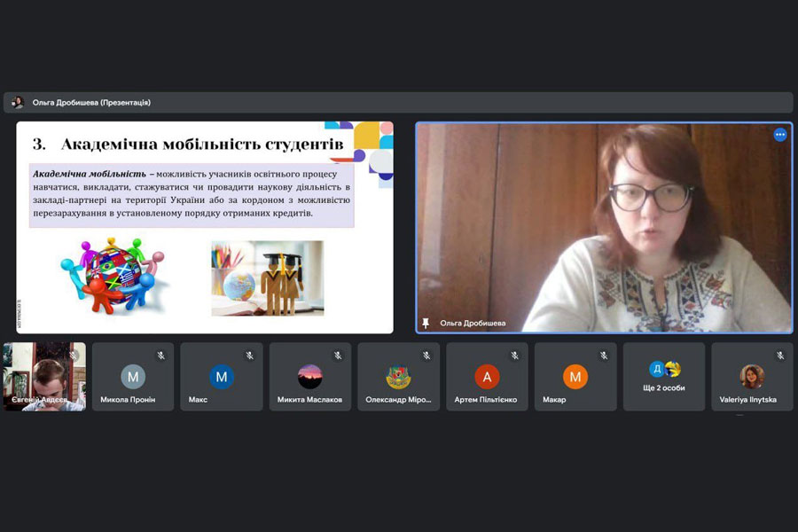Click the muted mic icon on Євгеній Авдєєв's tile
The image size is (798, 532).
coord(74,356)
